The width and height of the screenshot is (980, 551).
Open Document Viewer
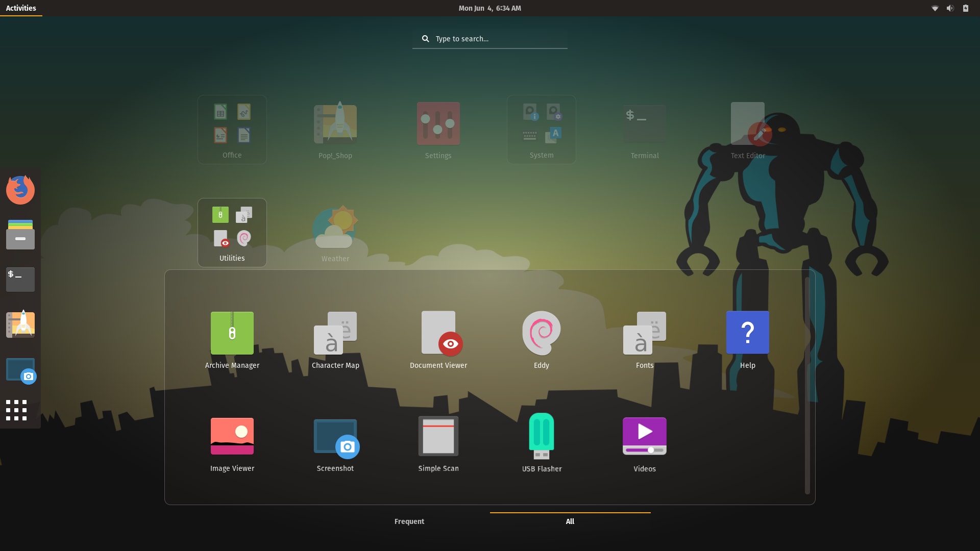[x=438, y=333]
